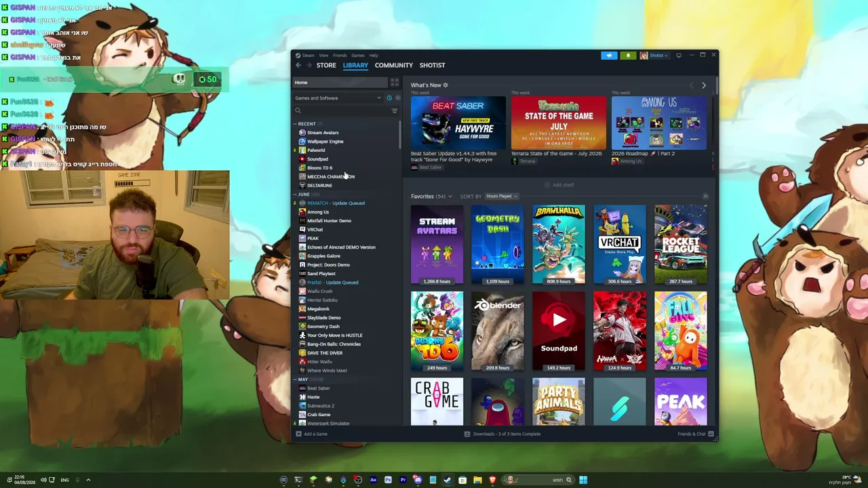Open File Explorer folder on the taskbar

pos(477,480)
